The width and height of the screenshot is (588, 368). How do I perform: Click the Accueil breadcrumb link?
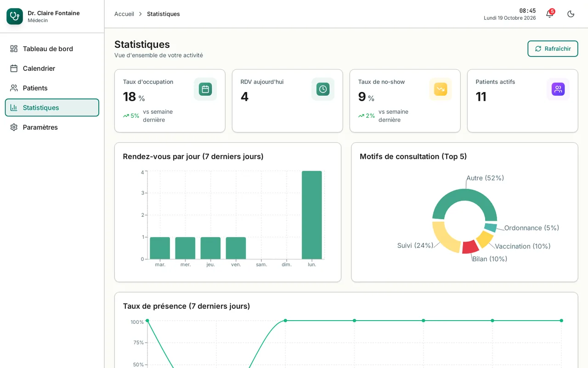coord(124,14)
